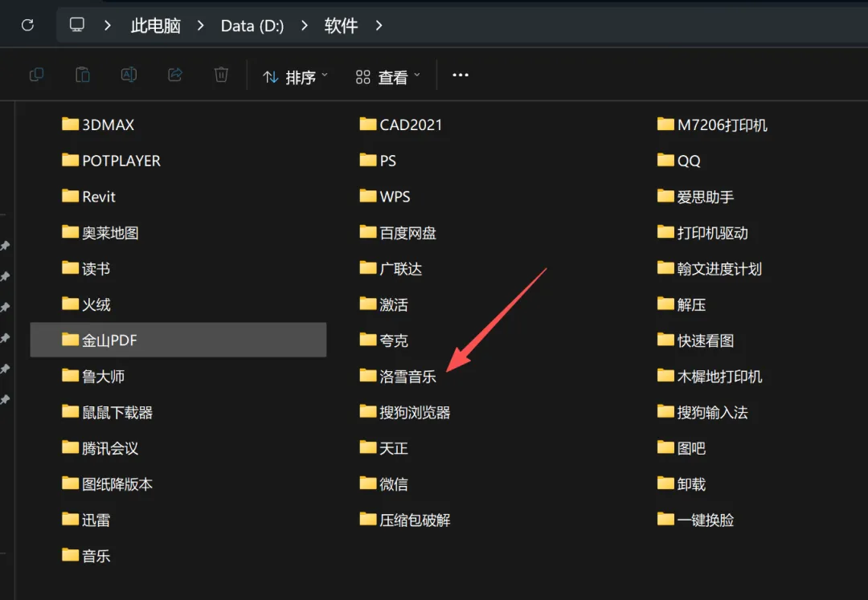Click the 解压 folder name
The height and width of the screenshot is (600, 868).
click(691, 304)
